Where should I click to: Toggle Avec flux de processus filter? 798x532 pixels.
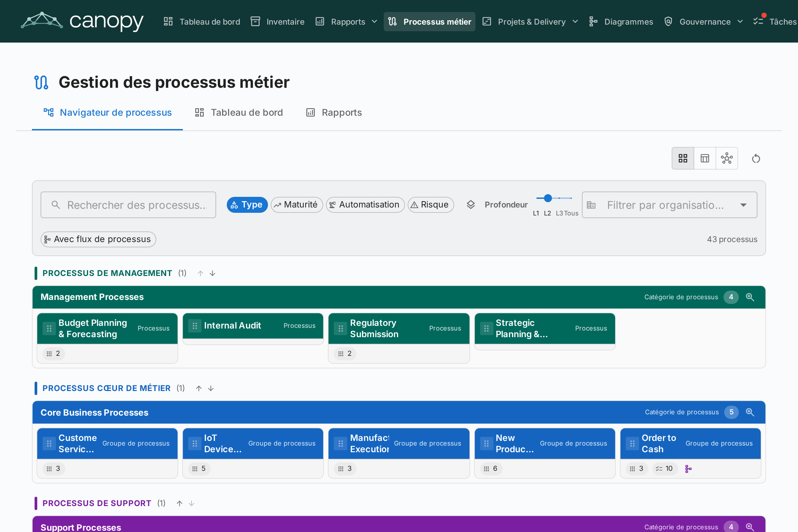click(98, 239)
